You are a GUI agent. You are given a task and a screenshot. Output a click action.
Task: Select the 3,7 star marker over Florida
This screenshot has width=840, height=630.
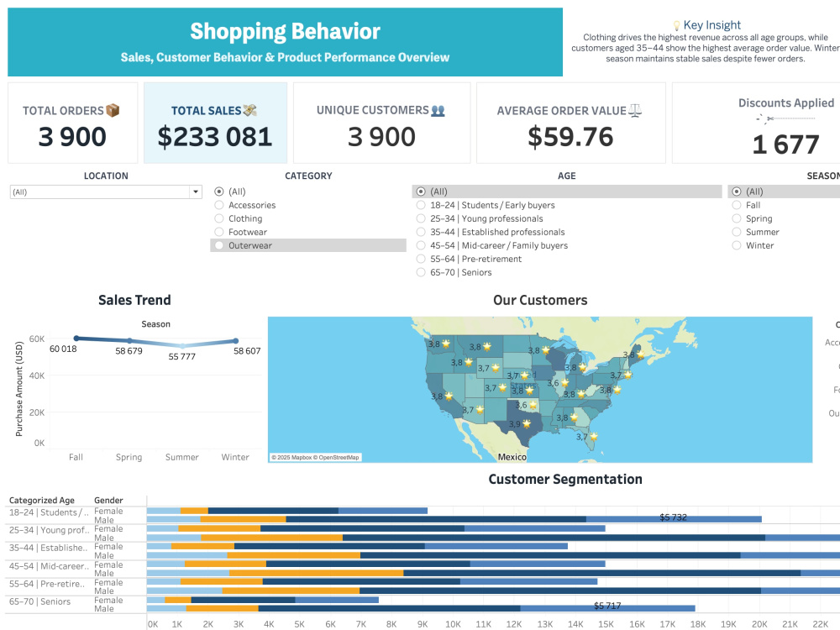pos(594,437)
